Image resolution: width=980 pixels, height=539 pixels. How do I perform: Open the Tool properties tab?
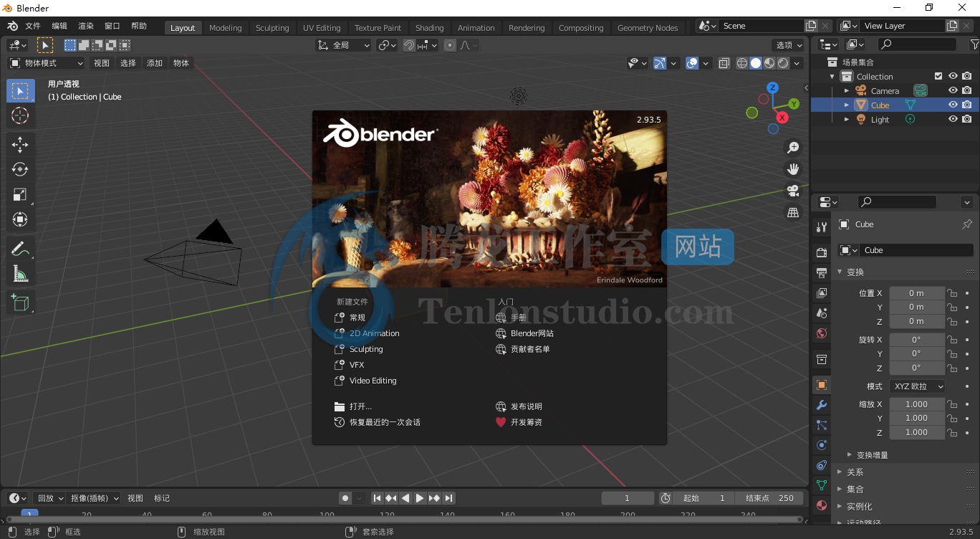822,226
